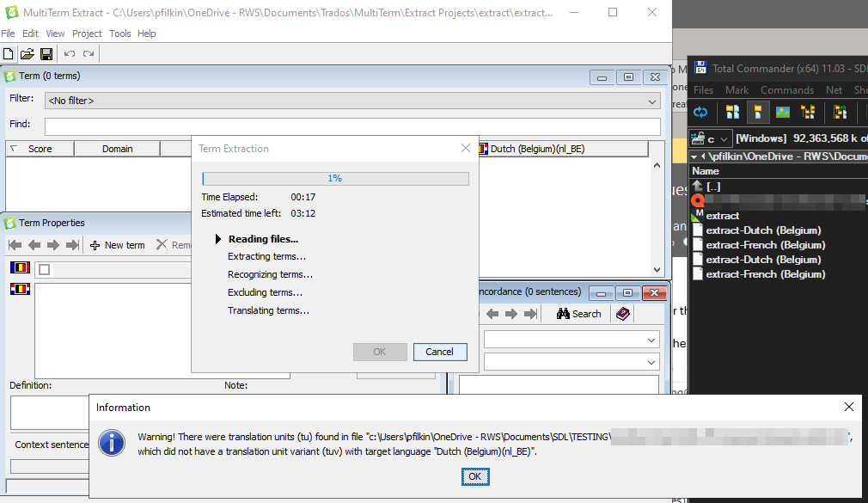Viewport: 868px width, 503px height.
Task: Open the Help menu
Action: point(147,34)
